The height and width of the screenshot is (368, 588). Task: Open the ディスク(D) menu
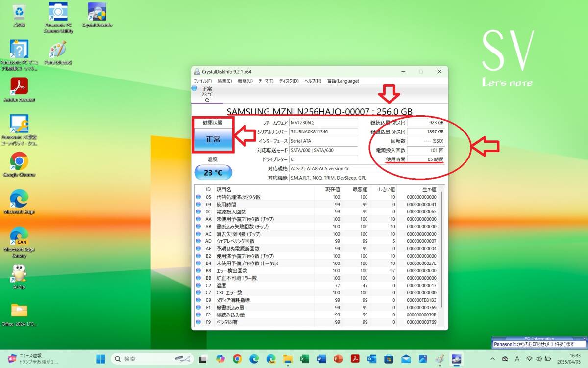(289, 81)
